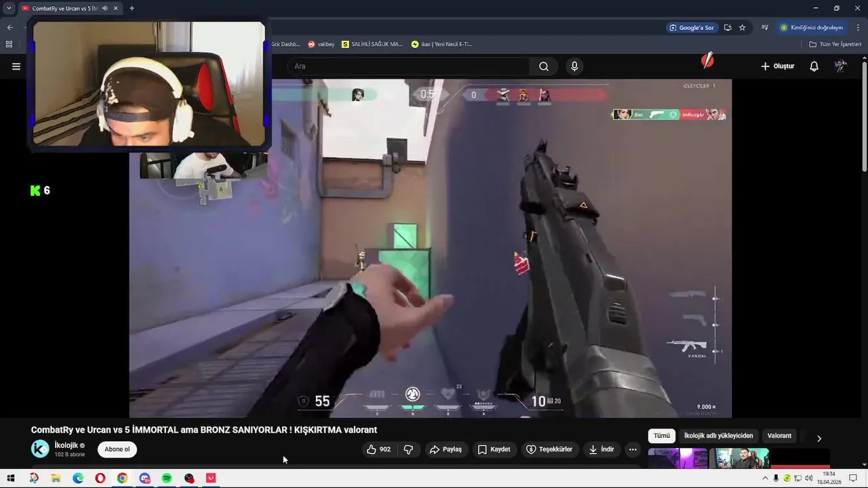
Task: Select the Valorant filter chip
Action: (x=779, y=436)
